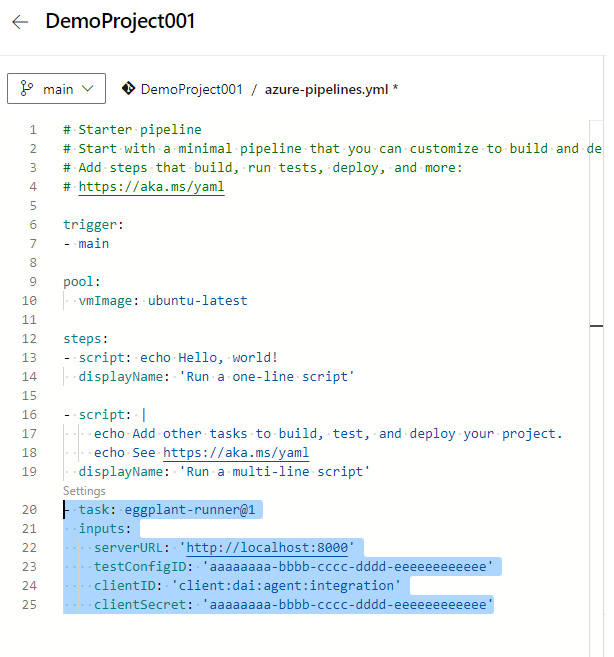Click line number 20 in the gutter
The width and height of the screenshot is (614, 657).
pos(29,510)
